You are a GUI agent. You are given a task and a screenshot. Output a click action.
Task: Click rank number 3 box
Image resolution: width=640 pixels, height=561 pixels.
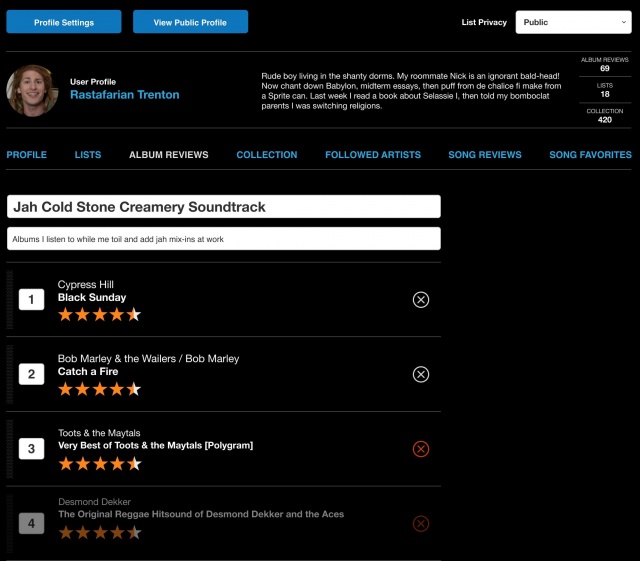(31, 449)
